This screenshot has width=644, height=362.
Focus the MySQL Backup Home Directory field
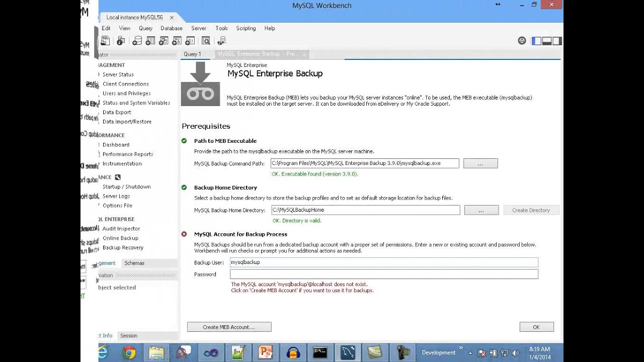[365, 210]
